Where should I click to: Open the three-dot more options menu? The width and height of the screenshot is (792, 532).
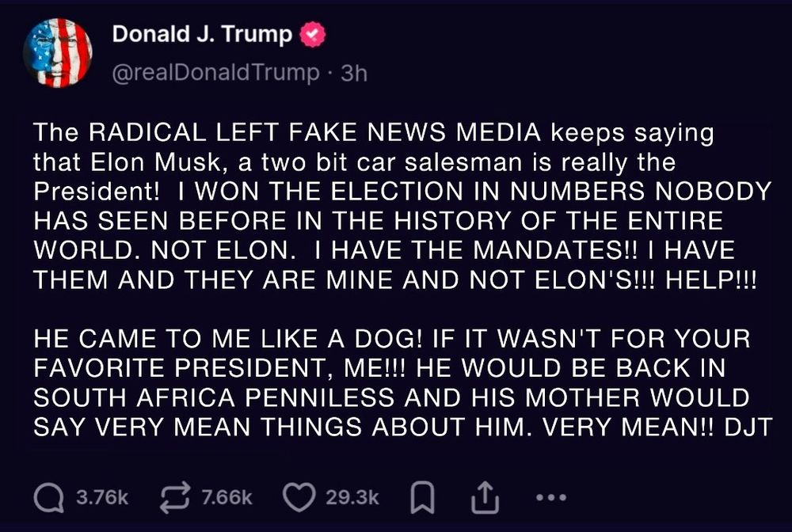(550, 497)
